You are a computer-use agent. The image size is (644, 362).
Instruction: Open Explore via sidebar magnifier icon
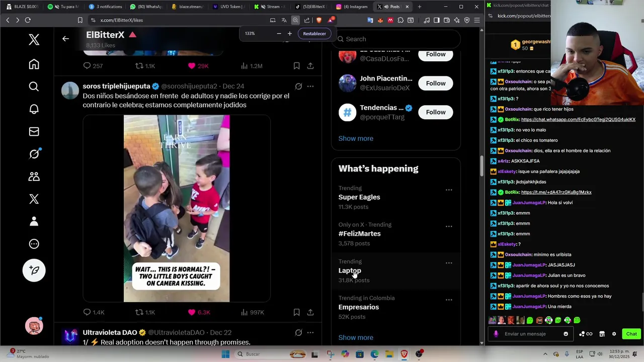tap(34, 86)
